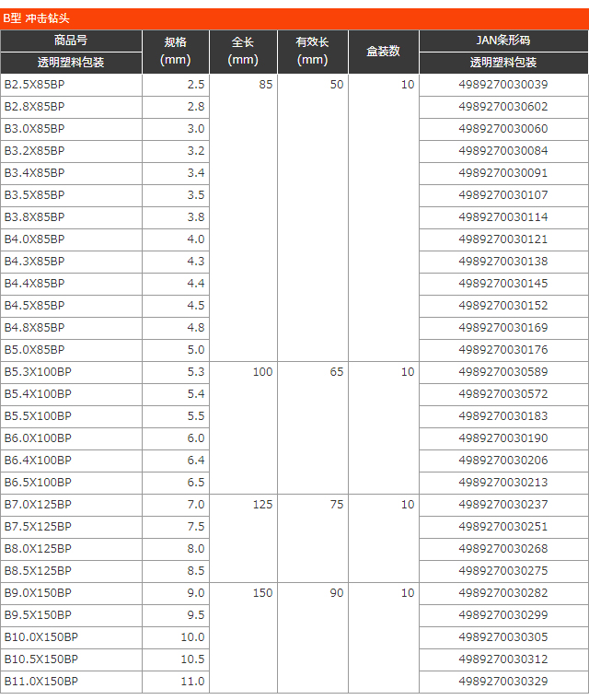Viewport: 589px width, 700px height.
Task: Select product number B4.0X85BP
Action: (35, 239)
